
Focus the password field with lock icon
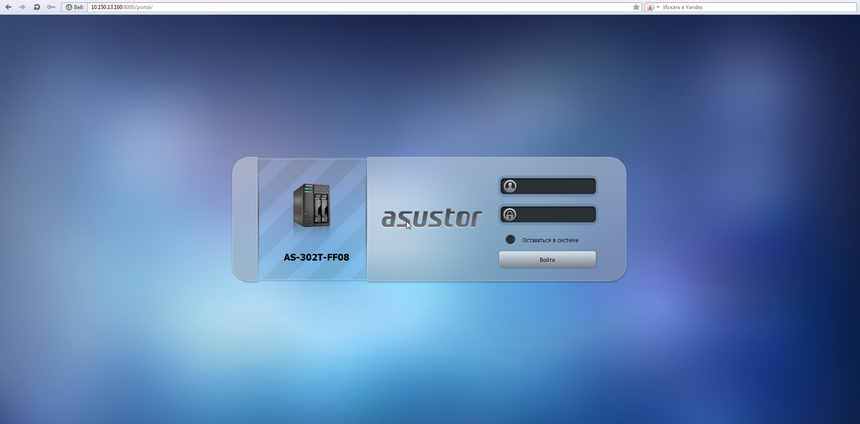pyautogui.click(x=547, y=214)
